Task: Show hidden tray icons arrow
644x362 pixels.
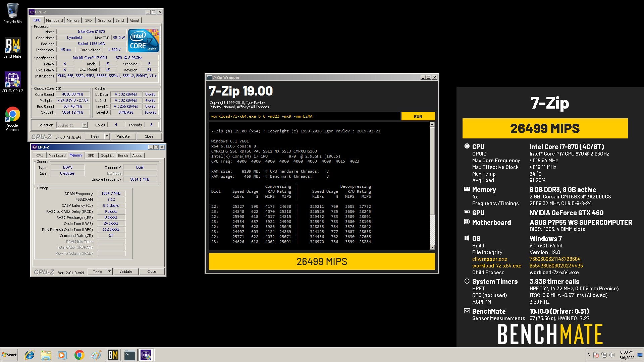Action: pyautogui.click(x=589, y=355)
